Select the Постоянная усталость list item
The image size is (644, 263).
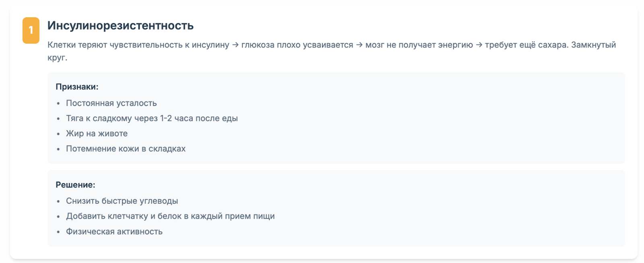[x=111, y=103]
